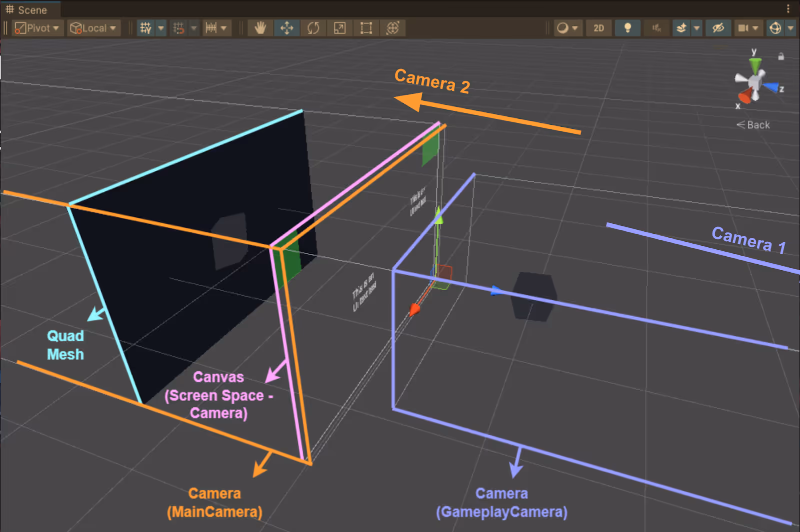The height and width of the screenshot is (532, 800).
Task: Click blue Z cone on orientation gizmo
Action: coord(771,87)
